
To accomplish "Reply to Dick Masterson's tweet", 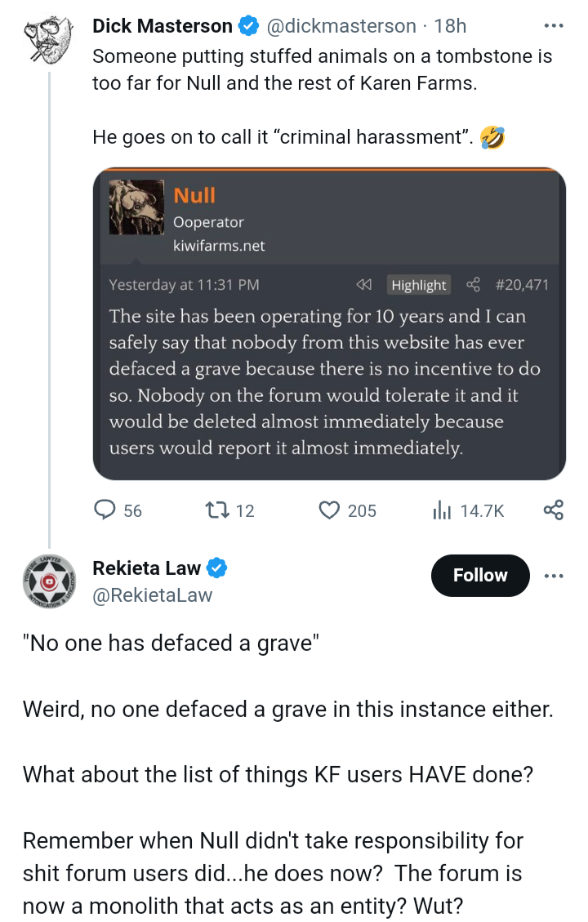I will click(106, 510).
